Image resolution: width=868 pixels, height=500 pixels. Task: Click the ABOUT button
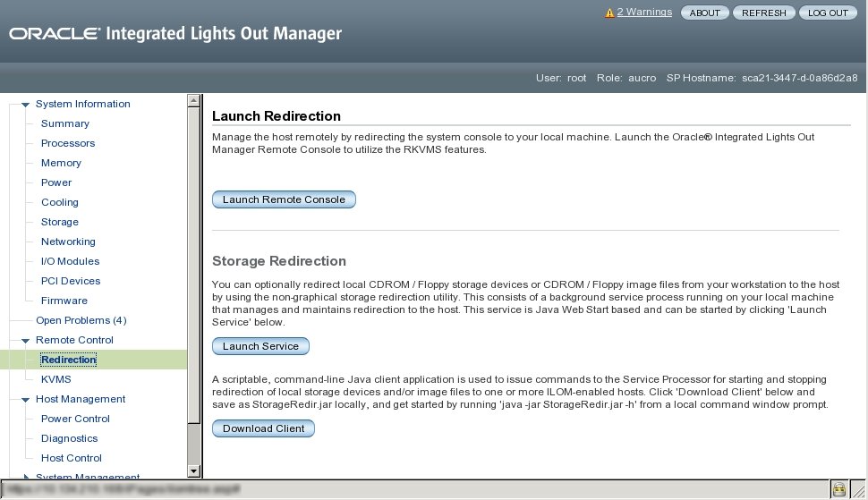coord(705,13)
